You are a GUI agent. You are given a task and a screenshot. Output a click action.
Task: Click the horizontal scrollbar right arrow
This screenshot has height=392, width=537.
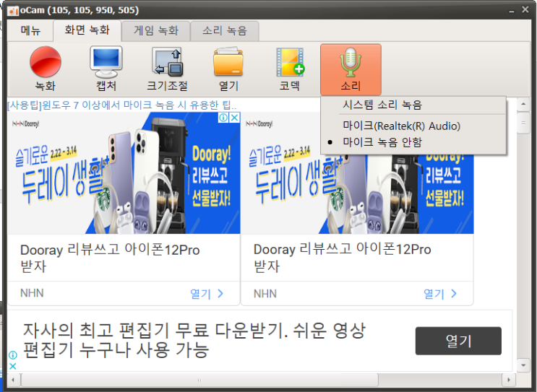point(509,380)
